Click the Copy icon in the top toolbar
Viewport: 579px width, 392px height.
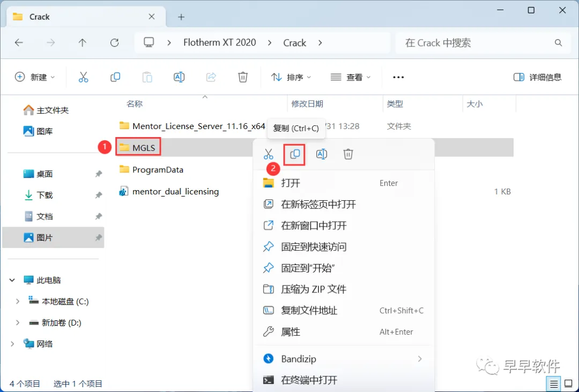[115, 77]
